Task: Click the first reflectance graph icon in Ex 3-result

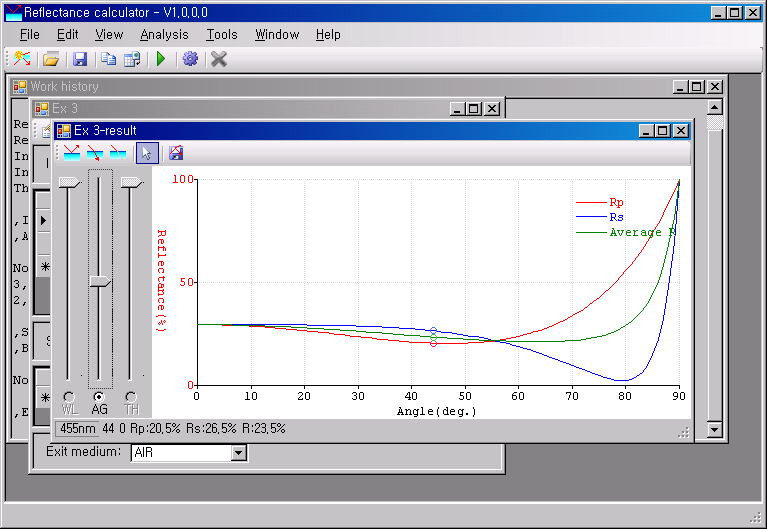Action: tap(72, 153)
